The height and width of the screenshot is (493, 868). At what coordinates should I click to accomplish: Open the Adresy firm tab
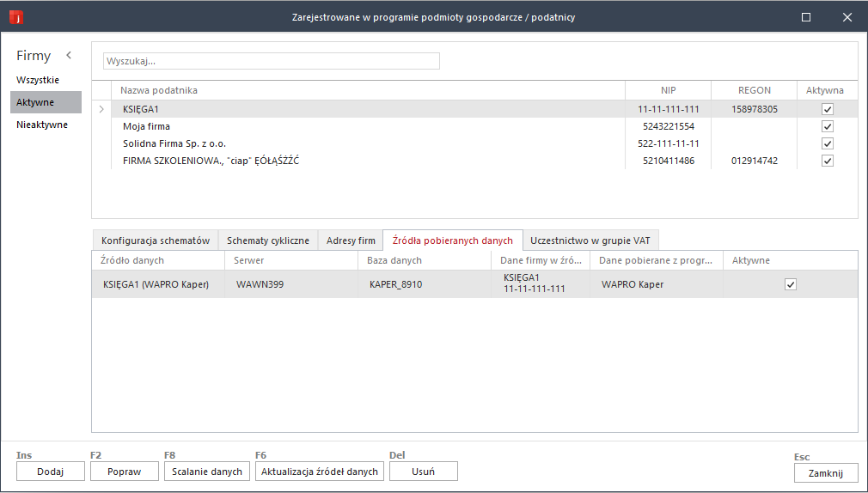pyautogui.click(x=351, y=240)
